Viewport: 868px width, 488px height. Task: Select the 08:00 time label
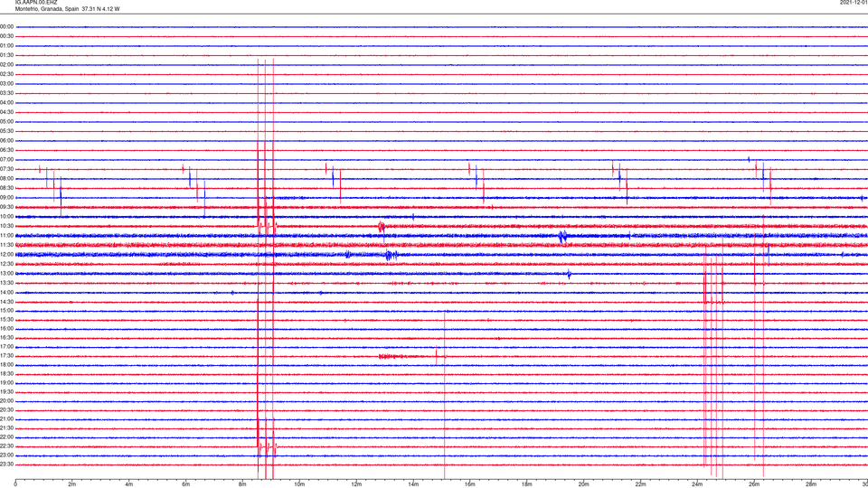(x=6, y=178)
